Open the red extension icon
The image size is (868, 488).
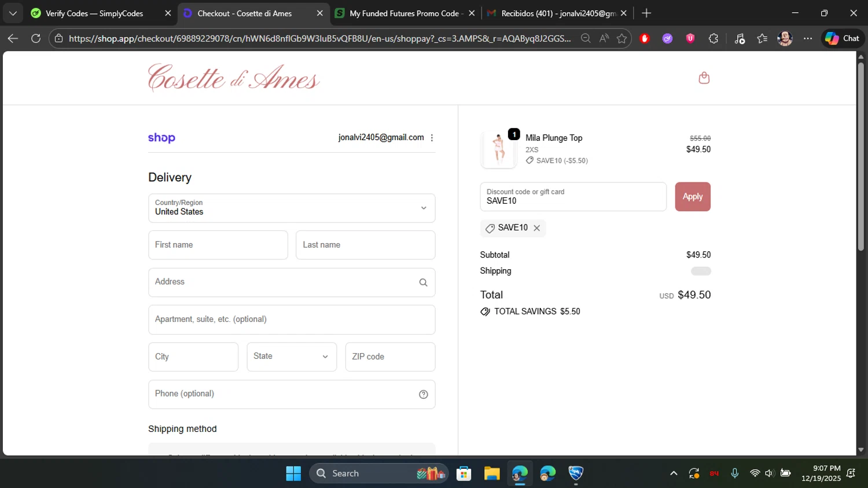(645, 38)
